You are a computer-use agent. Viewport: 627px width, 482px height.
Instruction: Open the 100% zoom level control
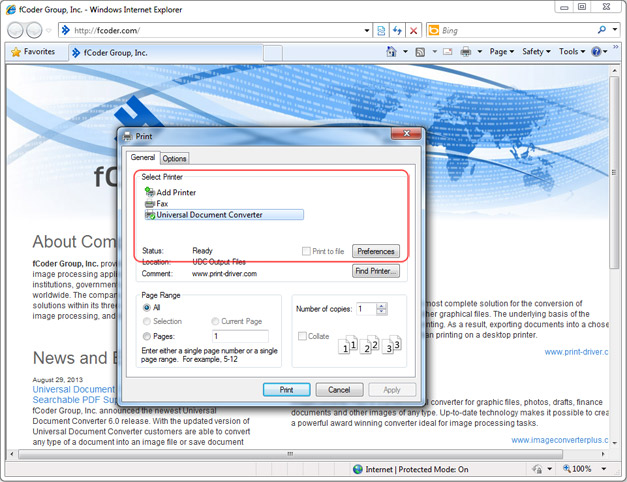577,469
